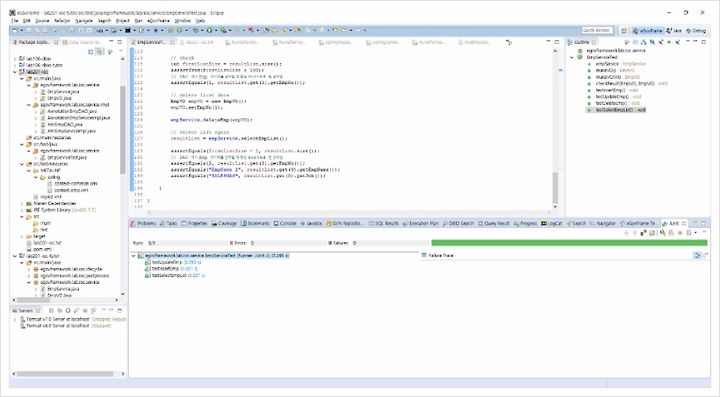Viewport: 720px width, 397px height.
Task: Switch to the Java perspective
Action: click(x=674, y=31)
